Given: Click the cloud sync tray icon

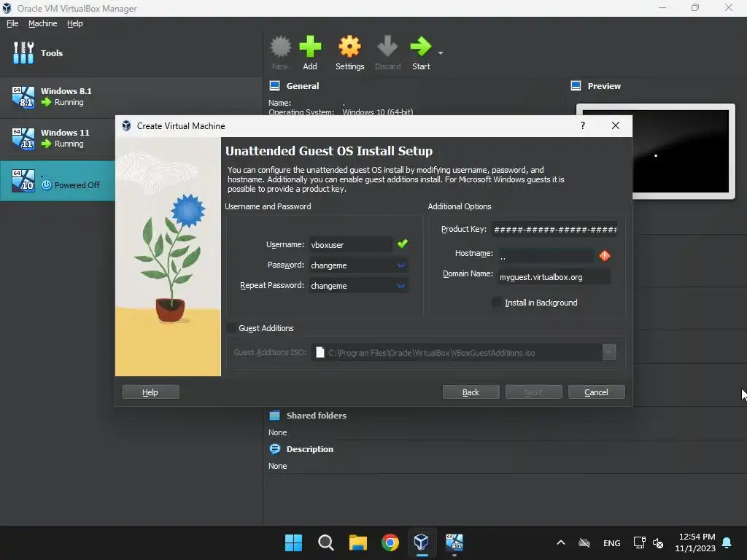Looking at the screenshot, I should click(584, 542).
